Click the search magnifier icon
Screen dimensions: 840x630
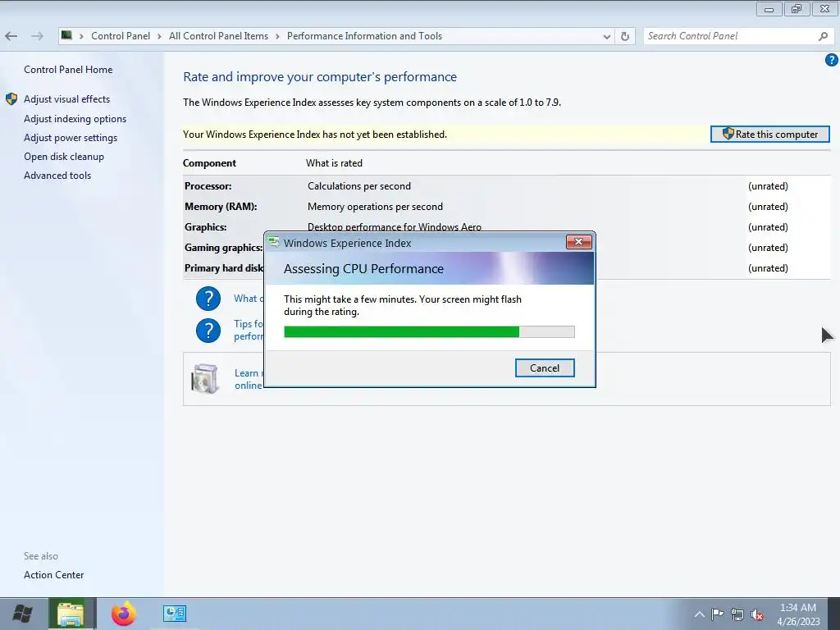point(823,36)
